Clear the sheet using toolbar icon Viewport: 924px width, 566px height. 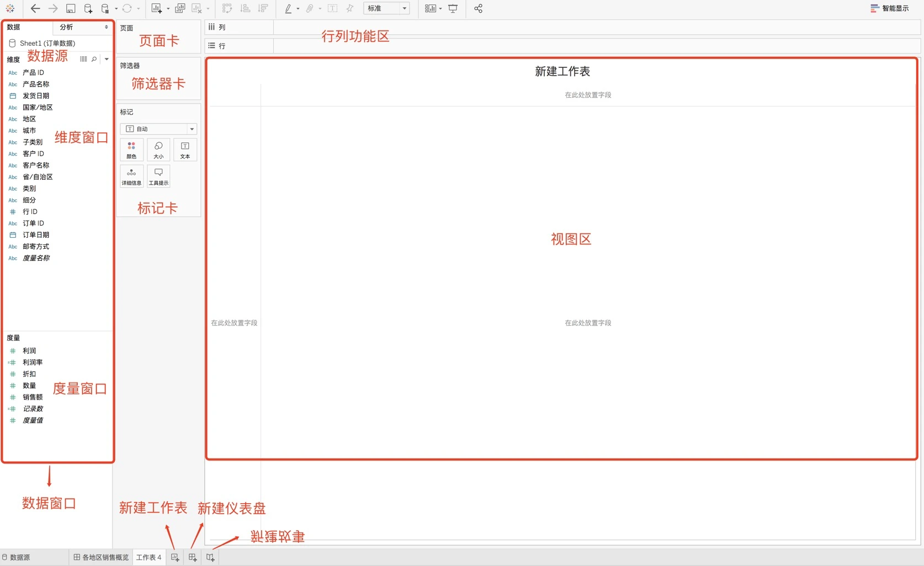click(197, 8)
